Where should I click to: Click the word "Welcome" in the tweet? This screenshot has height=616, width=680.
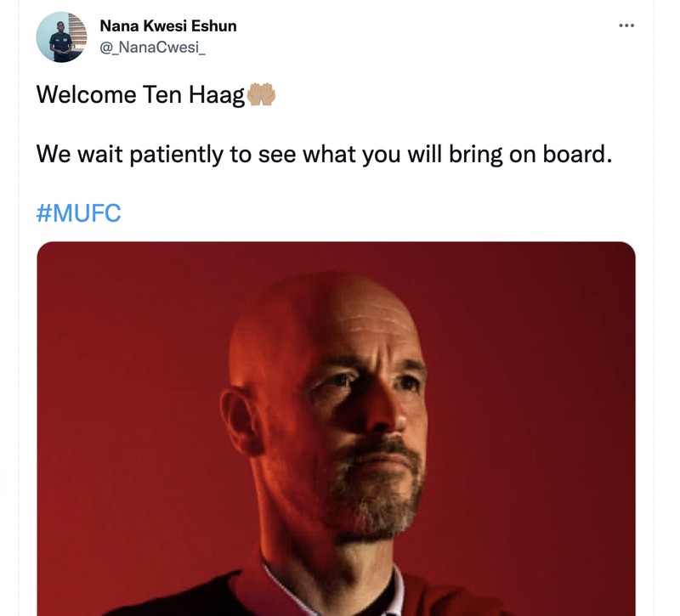click(86, 94)
